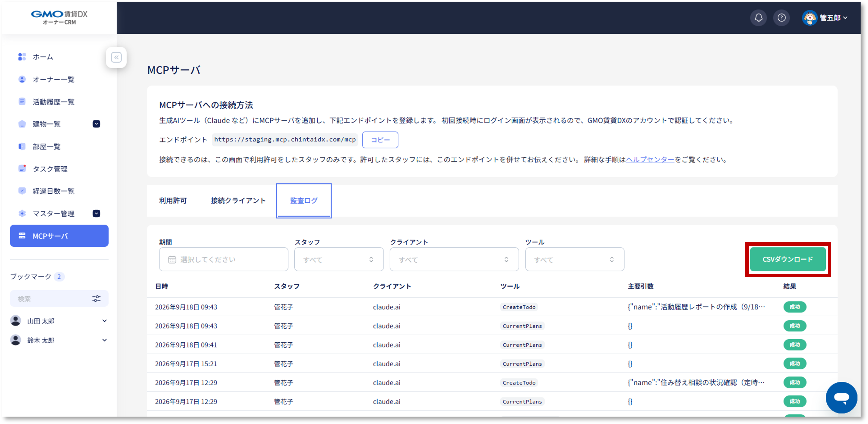Click the タスク管理 task icon
Screen dimensions: 868x424
click(x=22, y=169)
